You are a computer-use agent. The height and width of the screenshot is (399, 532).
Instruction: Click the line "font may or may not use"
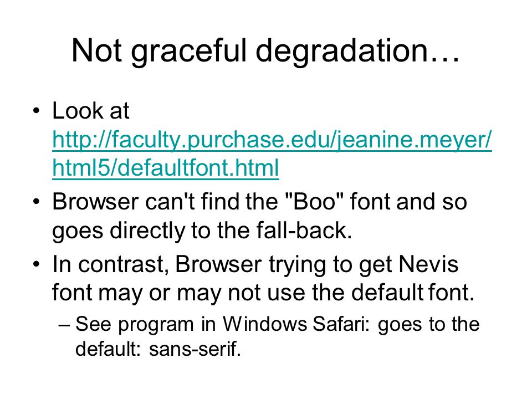point(263,293)
